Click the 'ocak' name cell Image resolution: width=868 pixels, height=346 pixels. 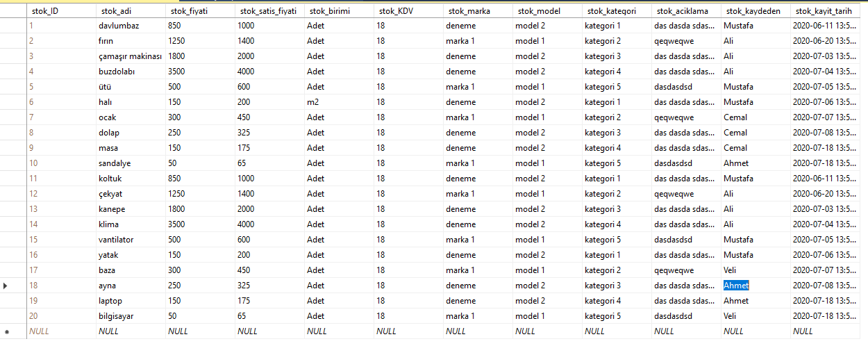click(x=131, y=117)
